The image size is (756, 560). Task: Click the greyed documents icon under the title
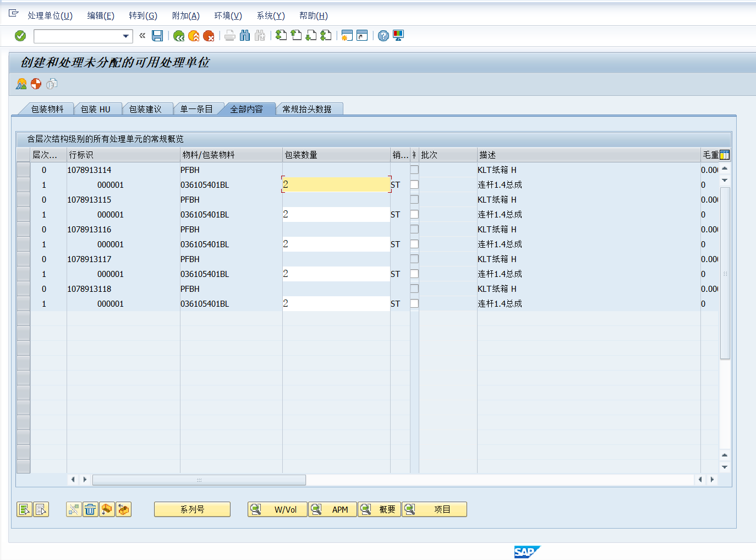tap(52, 84)
